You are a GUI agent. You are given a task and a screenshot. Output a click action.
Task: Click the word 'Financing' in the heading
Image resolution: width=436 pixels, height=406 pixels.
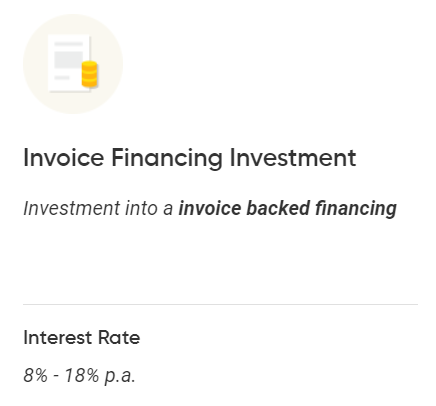pos(167,158)
